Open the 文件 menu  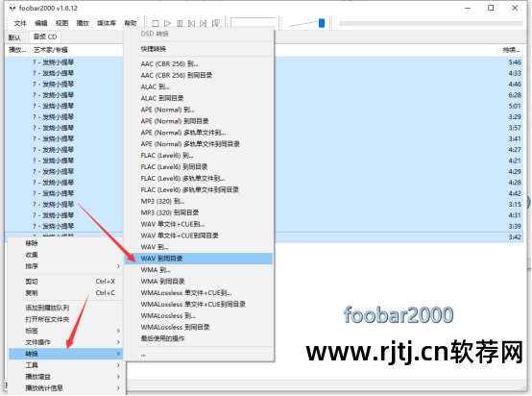20,23
